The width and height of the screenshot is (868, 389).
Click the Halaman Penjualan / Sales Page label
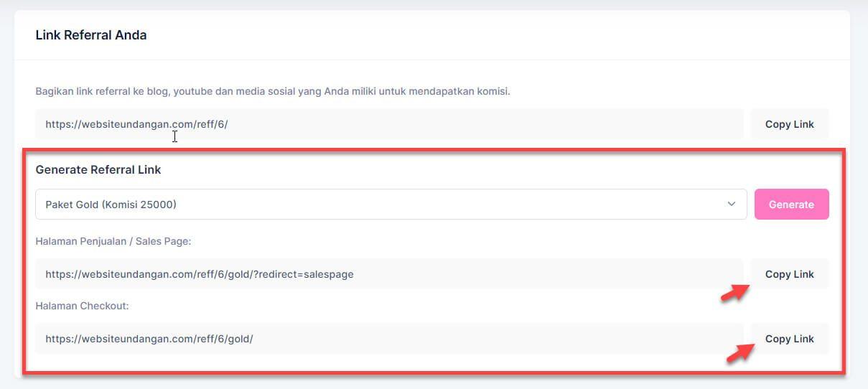pyautogui.click(x=113, y=241)
